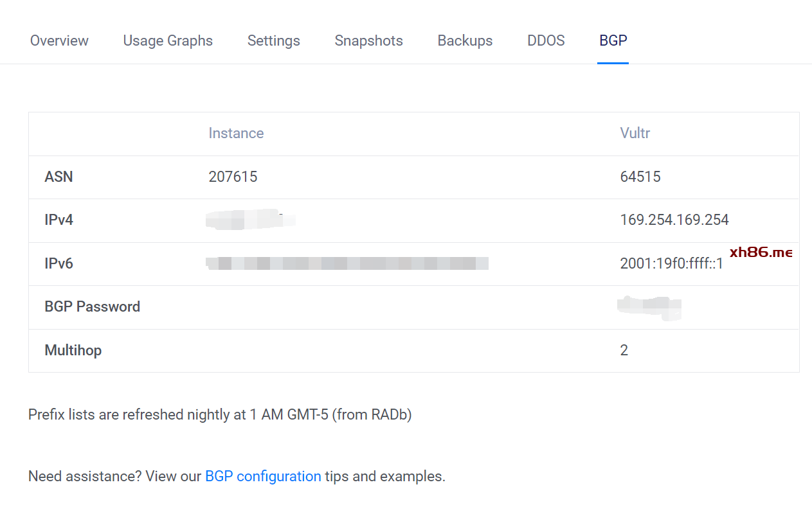Go to the Settings tab
This screenshot has width=812, height=514.
pos(273,40)
